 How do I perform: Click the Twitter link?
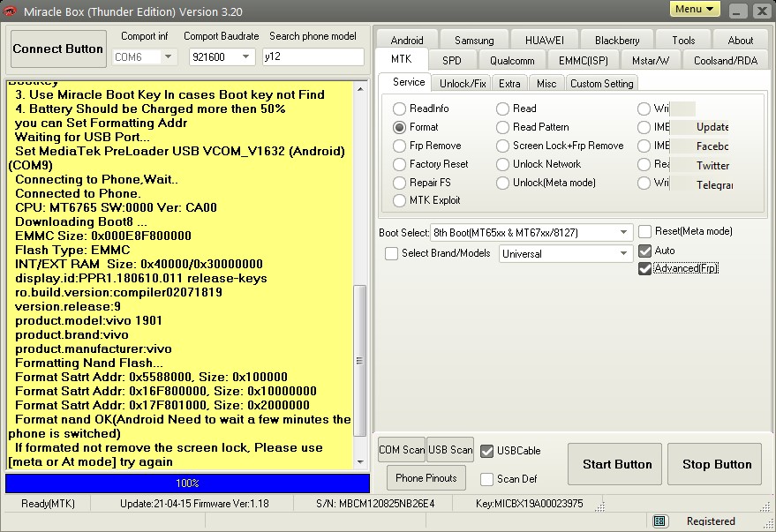(x=712, y=166)
